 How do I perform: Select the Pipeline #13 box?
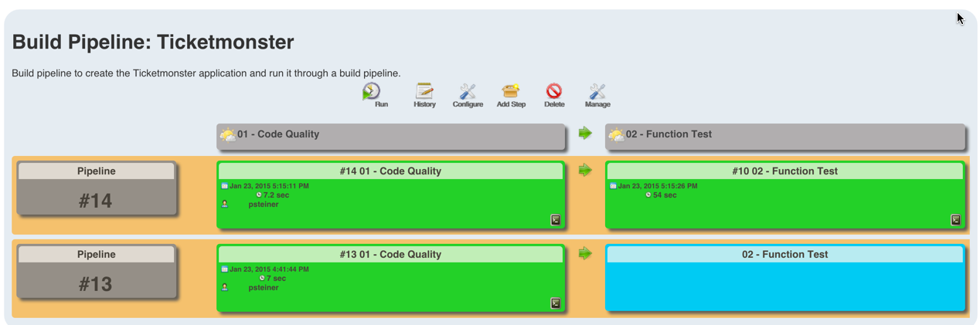coord(97,272)
